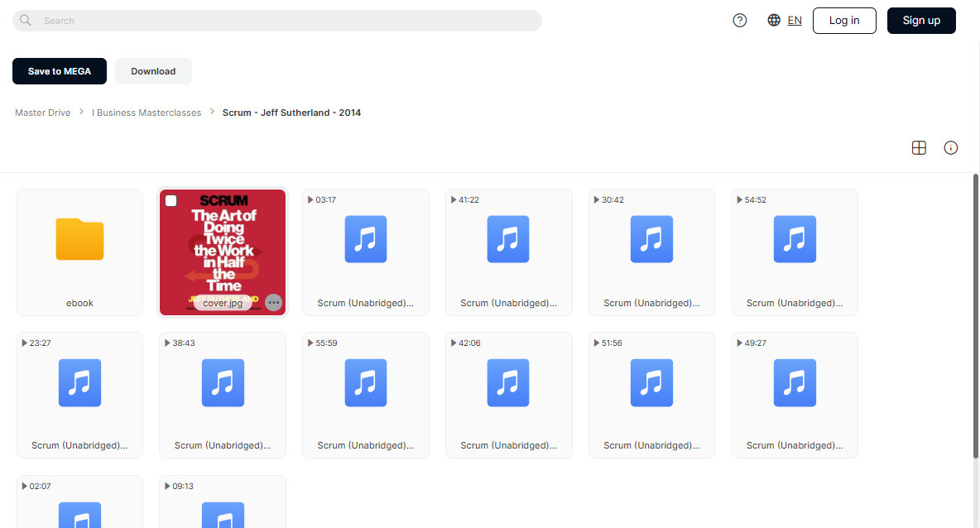Click Save to MEGA button

pyautogui.click(x=60, y=71)
